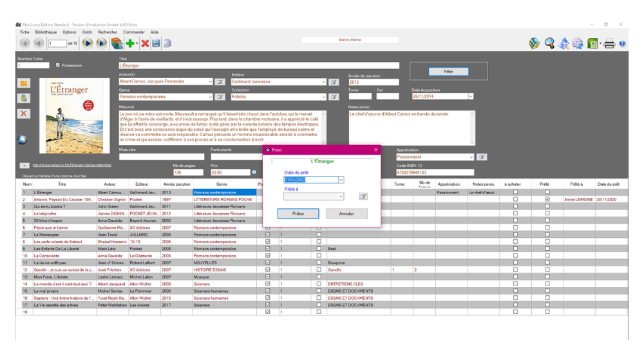Open Amazon link for L'Étranger
The height and width of the screenshot is (361, 644).
pos(72,165)
